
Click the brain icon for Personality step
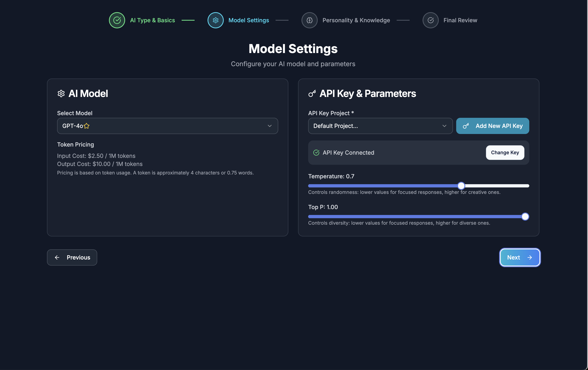point(309,20)
